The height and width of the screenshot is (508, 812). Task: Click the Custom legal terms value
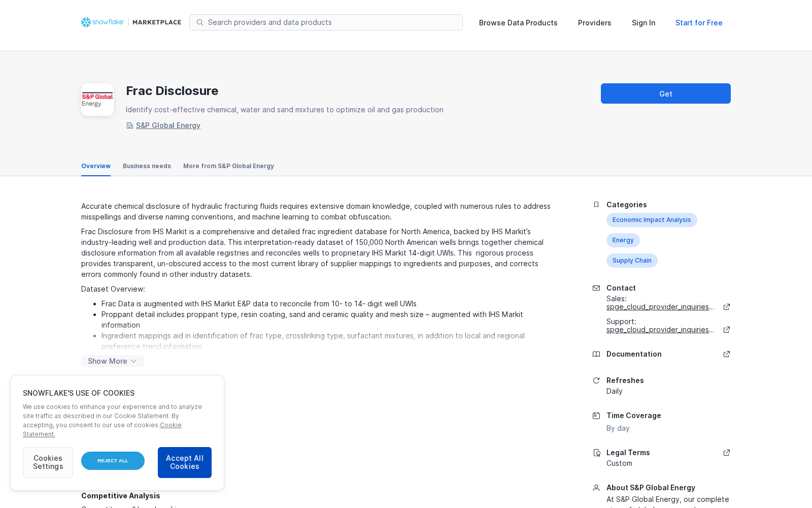(619, 463)
